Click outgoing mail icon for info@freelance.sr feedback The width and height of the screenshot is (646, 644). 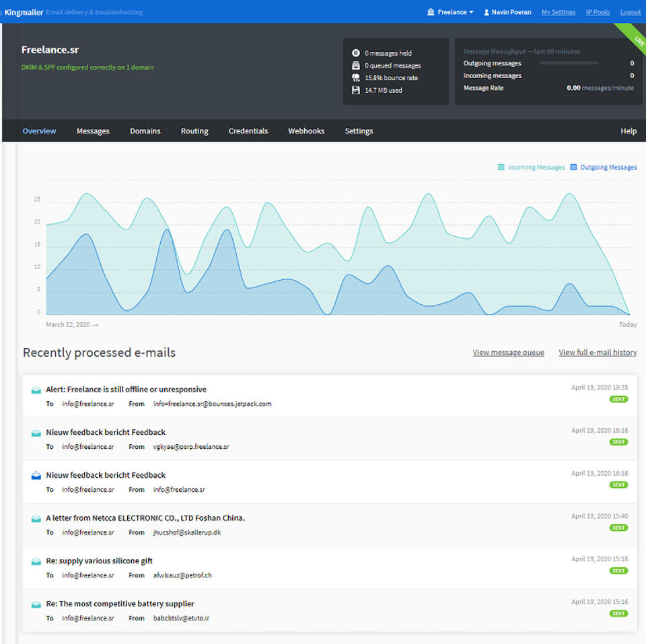click(x=36, y=475)
